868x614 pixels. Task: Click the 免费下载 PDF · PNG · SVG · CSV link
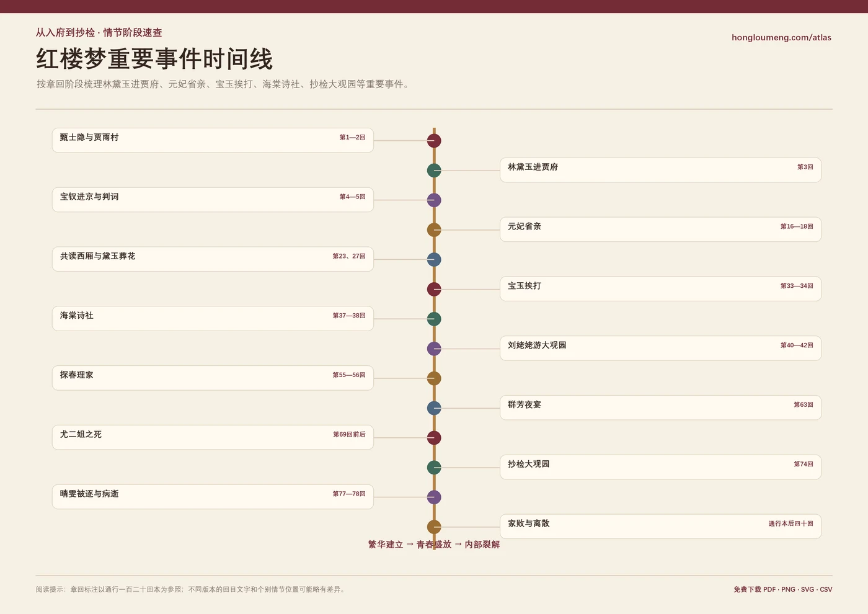pyautogui.click(x=782, y=589)
